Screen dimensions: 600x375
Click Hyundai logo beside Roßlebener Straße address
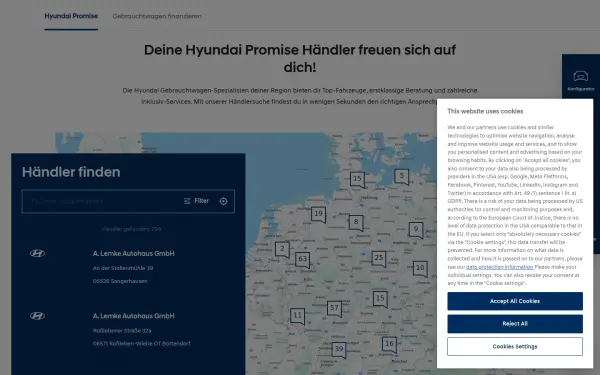click(x=38, y=316)
